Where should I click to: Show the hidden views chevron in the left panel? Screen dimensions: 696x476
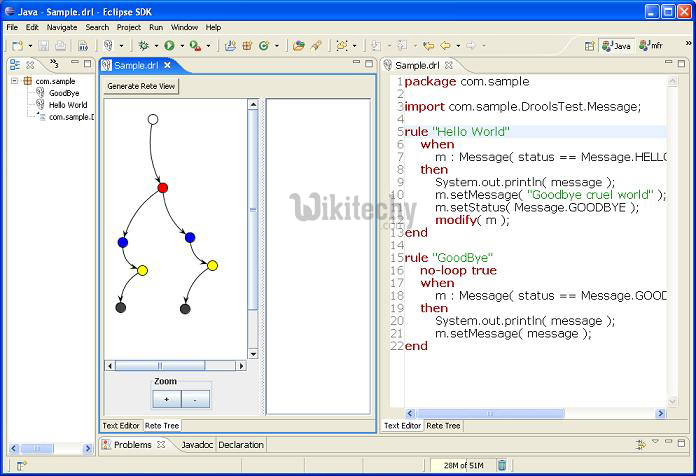click(54, 63)
